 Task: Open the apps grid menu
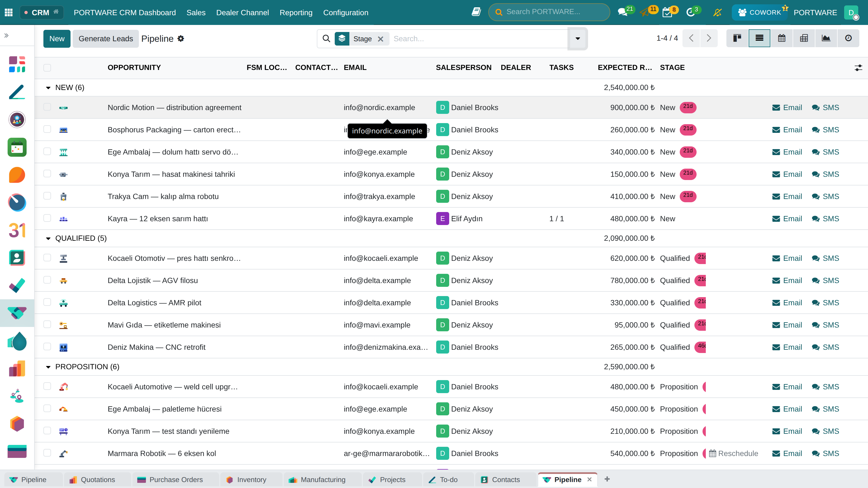click(x=9, y=12)
